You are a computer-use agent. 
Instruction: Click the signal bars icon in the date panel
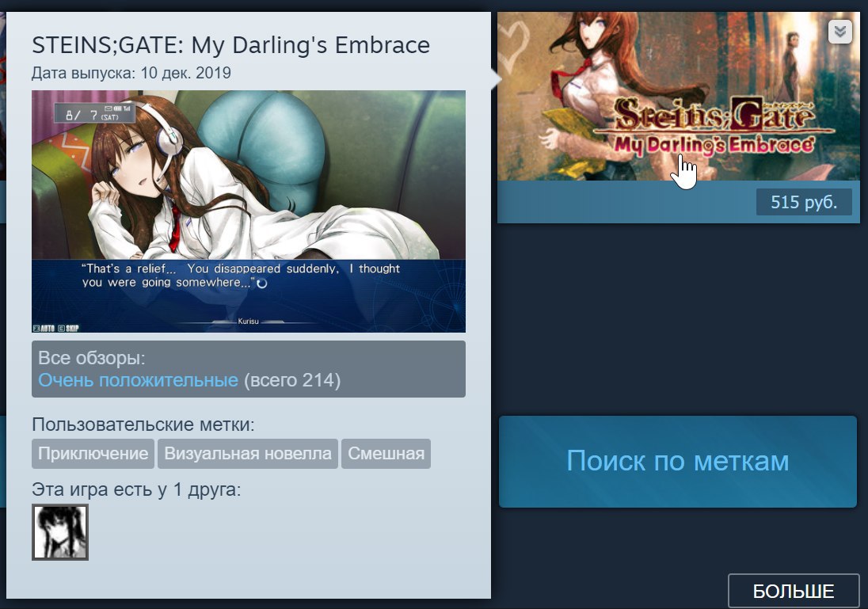pyautogui.click(x=127, y=108)
